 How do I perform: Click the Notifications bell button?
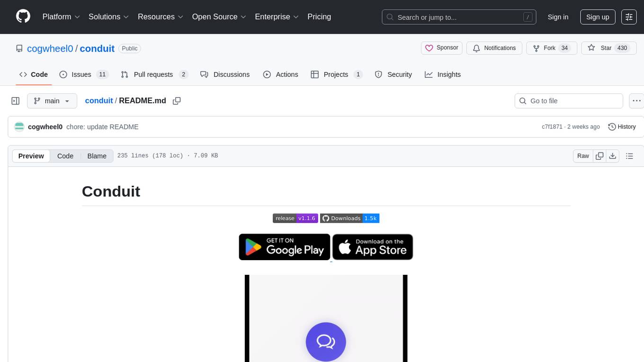[x=494, y=48]
